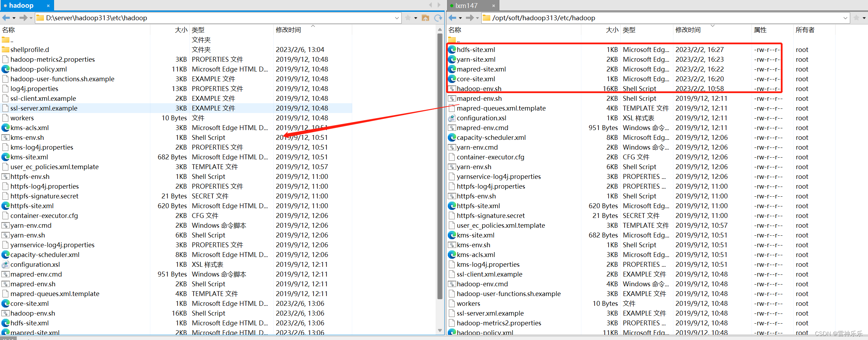This screenshot has height=340, width=868.
Task: Open home folder via the orange home icon
Action: pos(425,18)
